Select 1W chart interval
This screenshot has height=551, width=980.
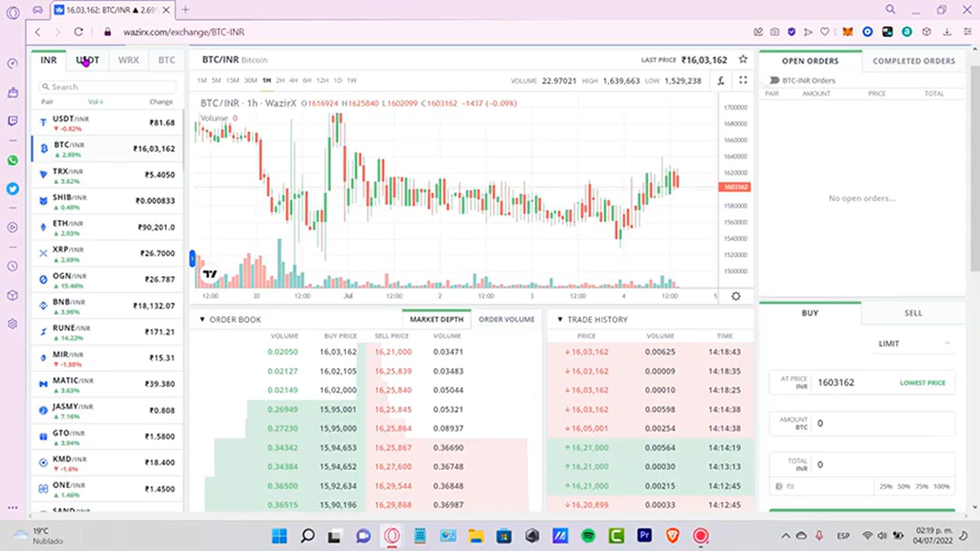(352, 80)
